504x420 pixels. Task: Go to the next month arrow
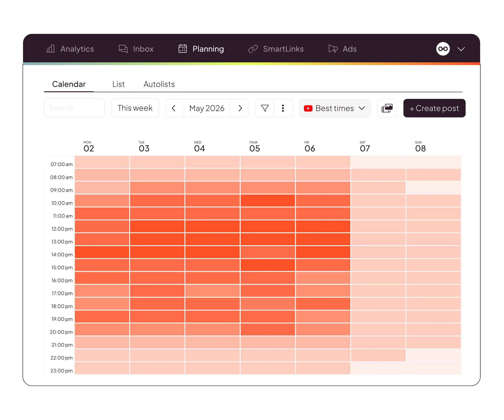point(240,108)
